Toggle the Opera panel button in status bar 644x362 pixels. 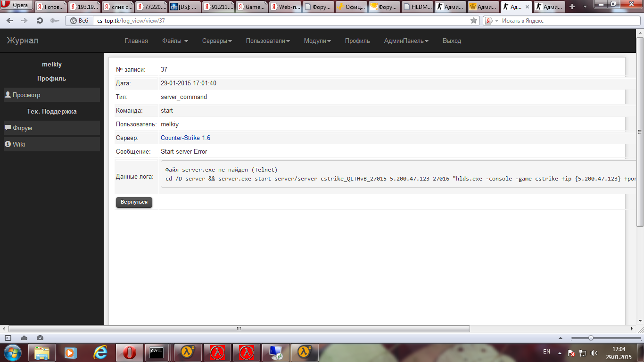pos(8,338)
